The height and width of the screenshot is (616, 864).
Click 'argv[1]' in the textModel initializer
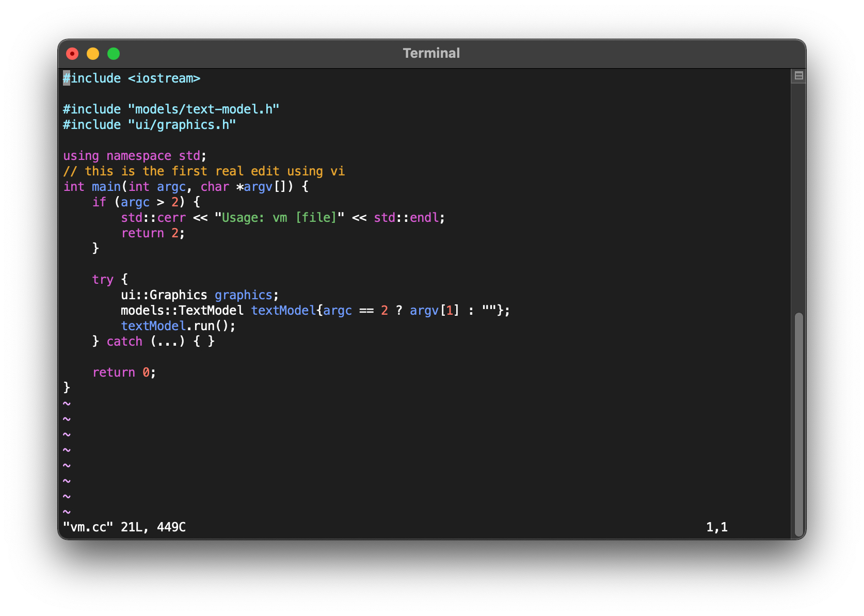[x=435, y=311]
